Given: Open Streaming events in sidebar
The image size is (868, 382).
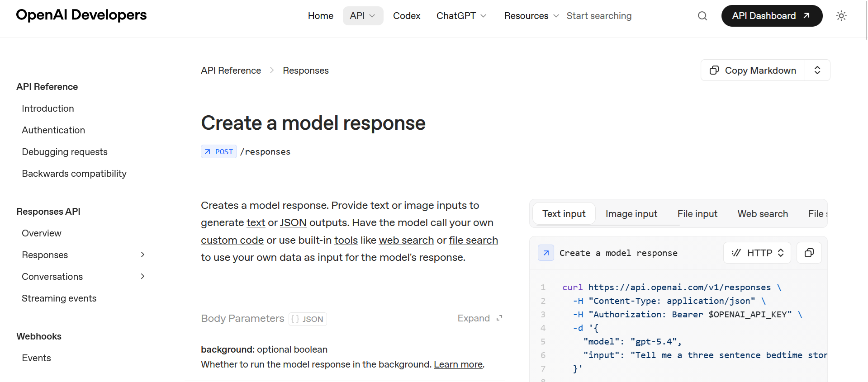Looking at the screenshot, I should (x=59, y=298).
